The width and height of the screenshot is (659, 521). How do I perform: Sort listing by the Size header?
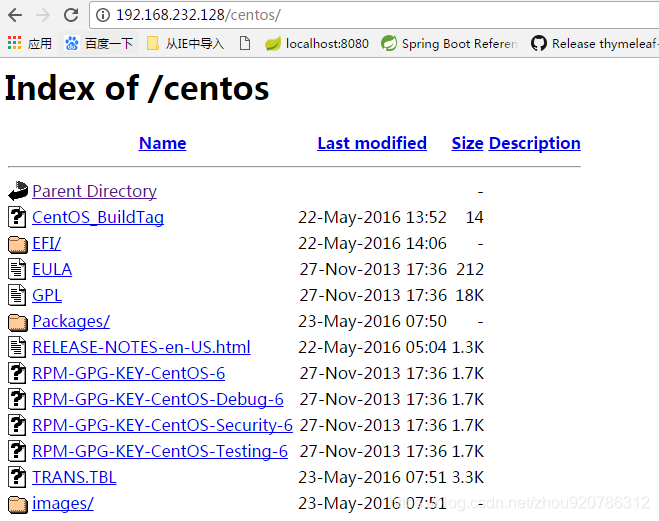[x=467, y=143]
